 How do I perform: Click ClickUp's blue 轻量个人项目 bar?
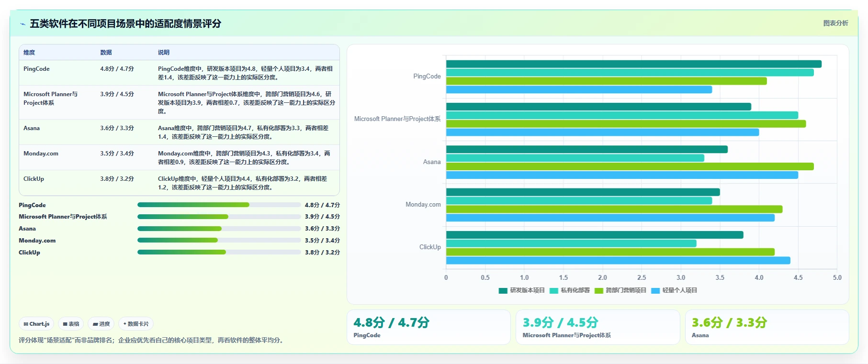coord(618,261)
